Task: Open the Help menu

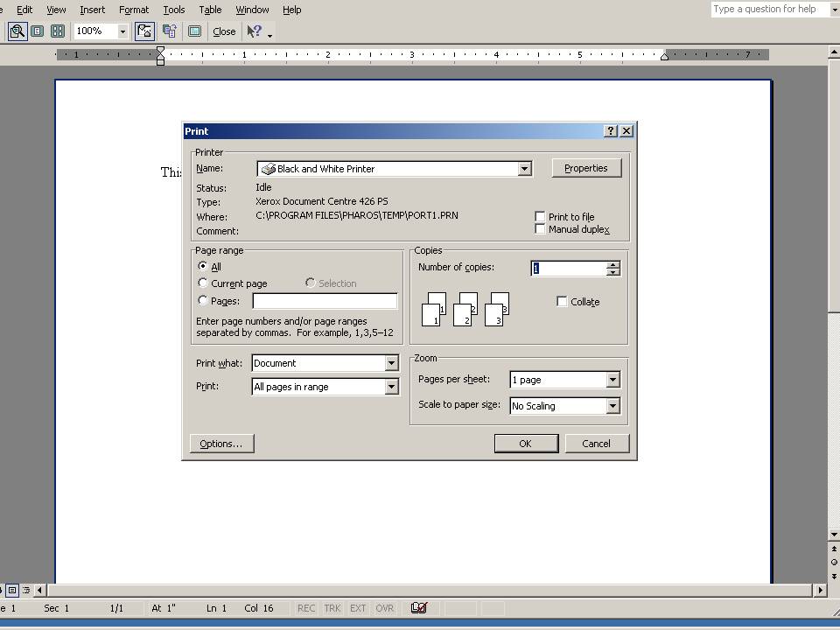Action: [x=292, y=10]
